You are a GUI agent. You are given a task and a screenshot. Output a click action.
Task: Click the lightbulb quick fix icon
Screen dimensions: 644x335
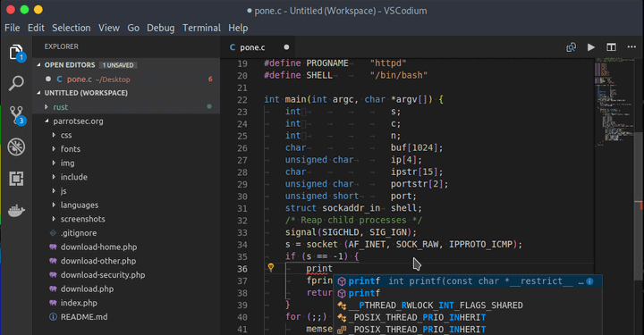[271, 268]
